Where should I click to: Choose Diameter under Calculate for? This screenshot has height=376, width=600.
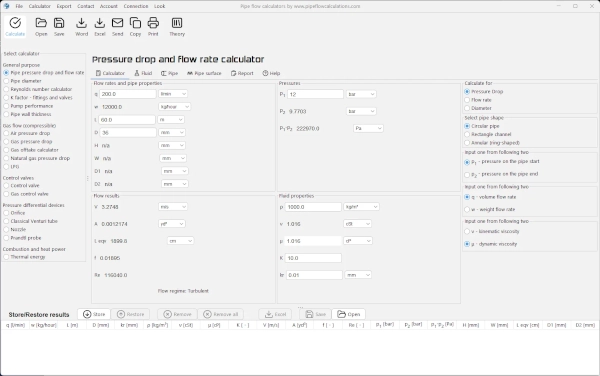(478, 108)
